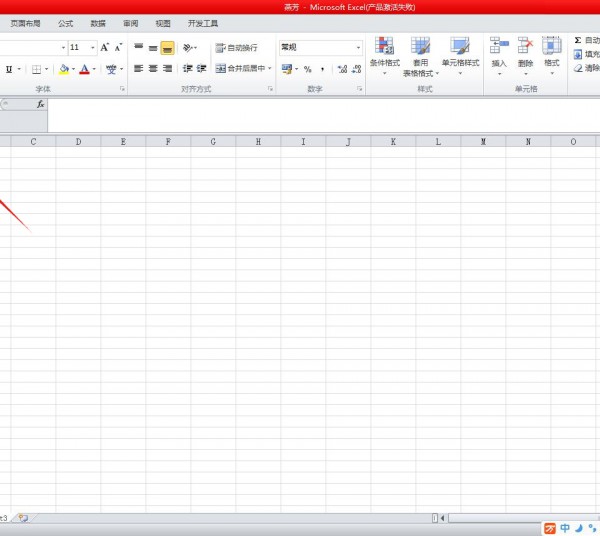Apply the red font color swatch
This screenshot has width=600, height=536.
[x=84, y=69]
